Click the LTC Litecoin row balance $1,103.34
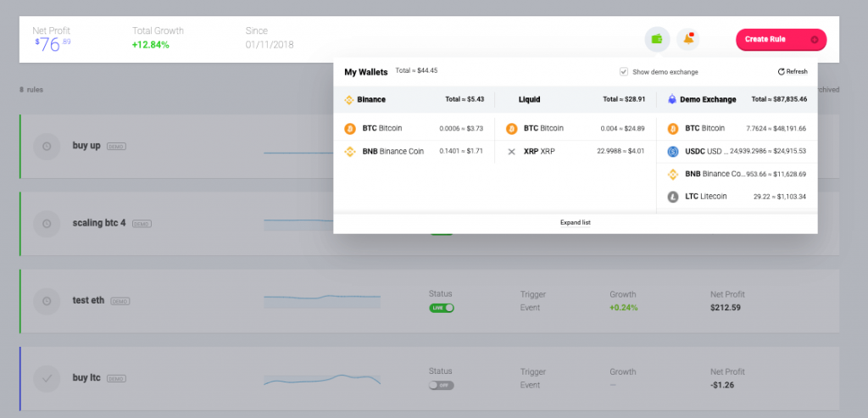Viewport: 868px width, 418px height. click(780, 197)
